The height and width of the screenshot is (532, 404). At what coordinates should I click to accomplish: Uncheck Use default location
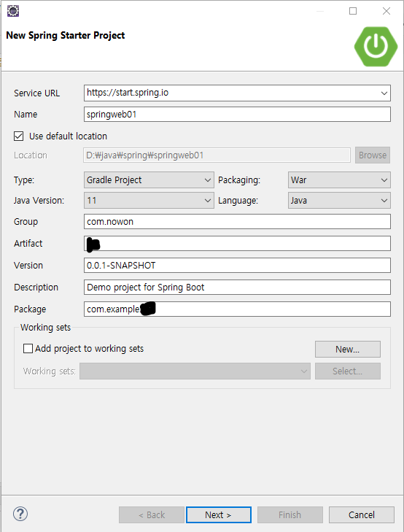(19, 136)
